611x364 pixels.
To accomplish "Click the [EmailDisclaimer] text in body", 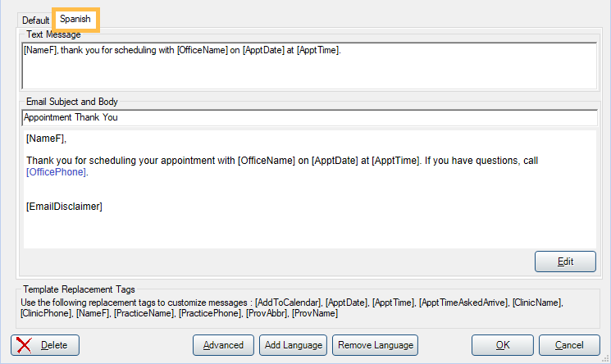I will click(64, 207).
